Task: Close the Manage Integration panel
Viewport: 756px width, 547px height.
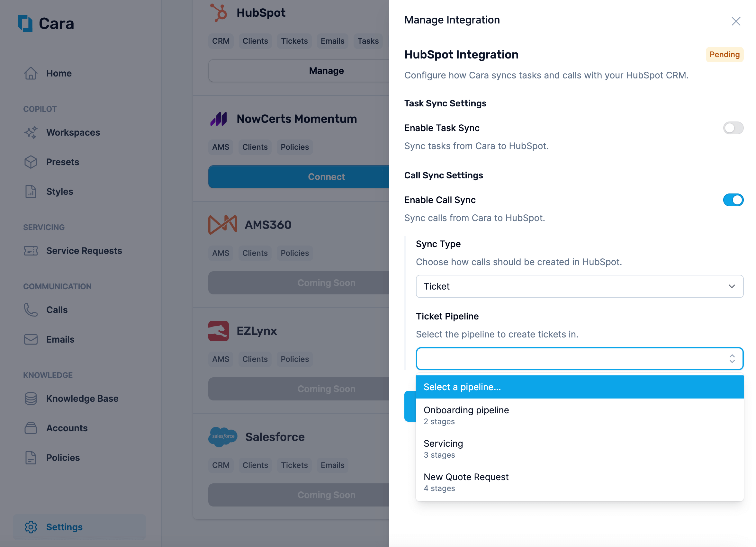Action: pos(736,21)
